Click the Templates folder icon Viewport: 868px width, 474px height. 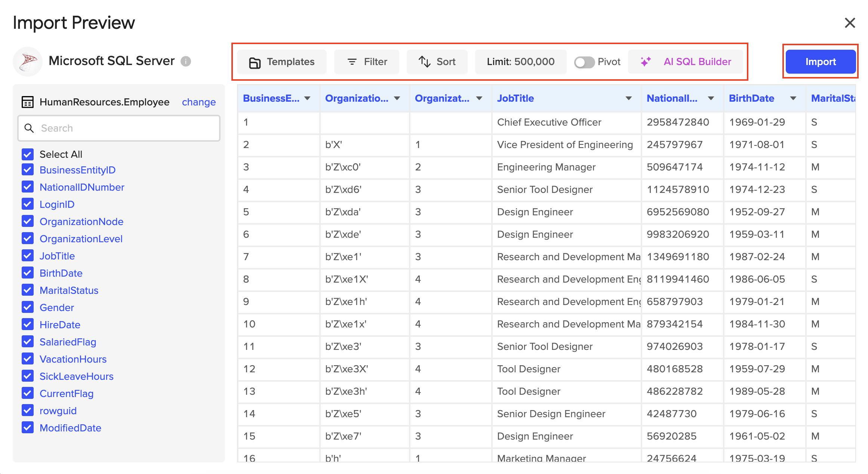click(x=255, y=62)
